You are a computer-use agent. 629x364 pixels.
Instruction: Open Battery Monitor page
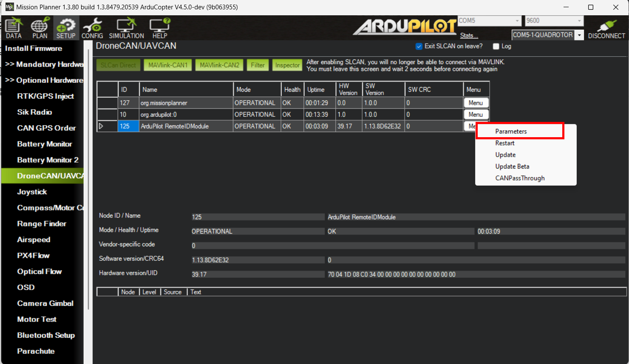[45, 144]
